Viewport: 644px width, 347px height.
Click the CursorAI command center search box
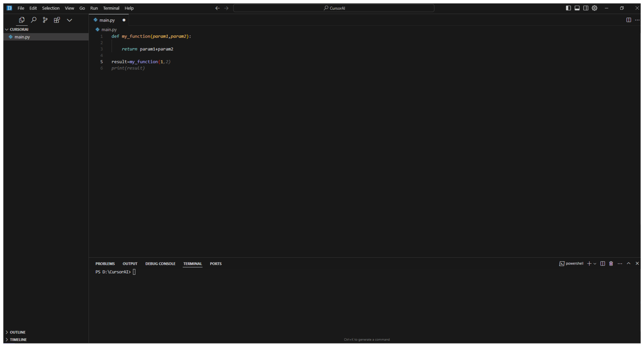334,8
